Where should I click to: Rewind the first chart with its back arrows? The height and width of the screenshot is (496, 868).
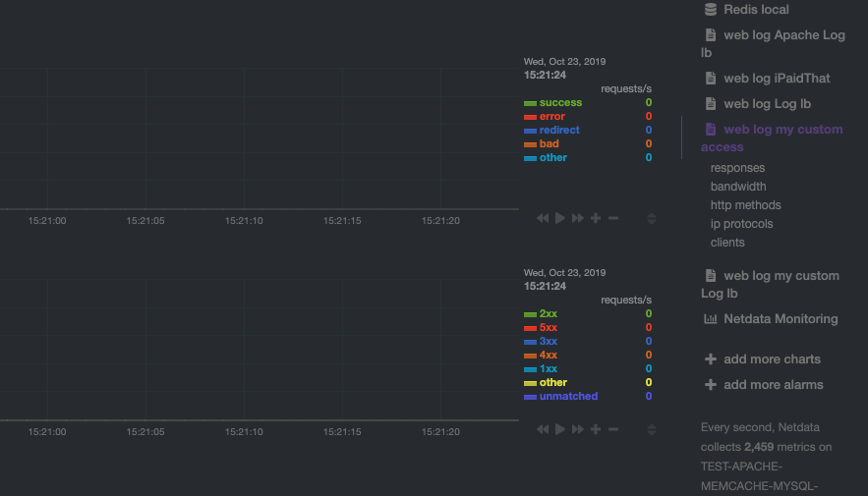tap(543, 218)
